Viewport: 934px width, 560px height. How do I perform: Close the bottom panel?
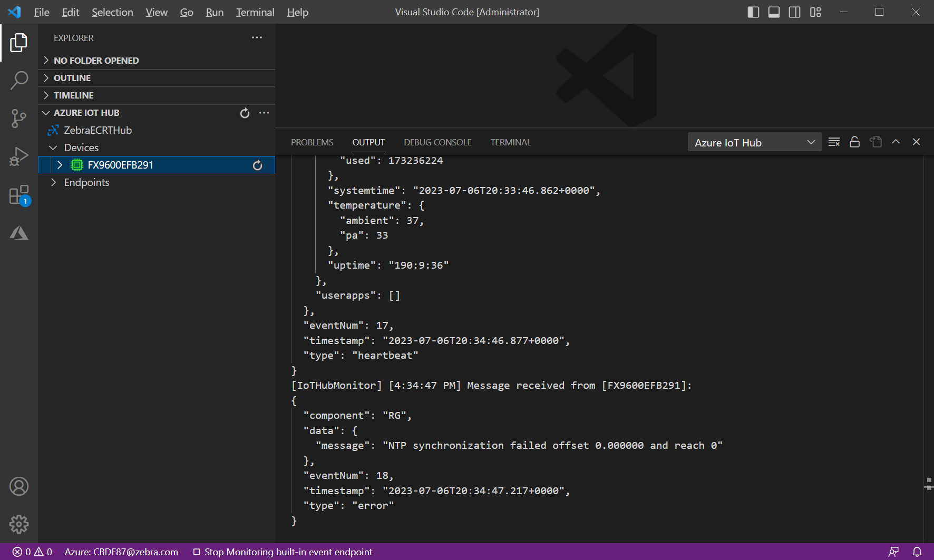coord(916,142)
